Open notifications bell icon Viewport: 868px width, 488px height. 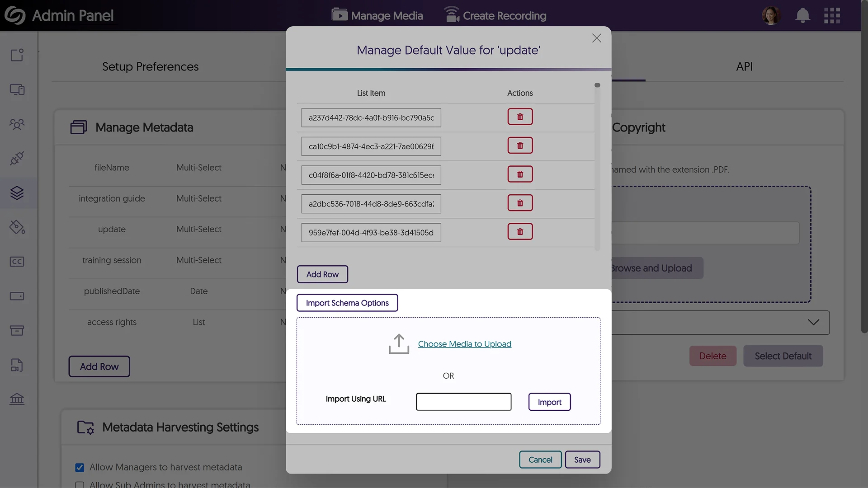(802, 15)
